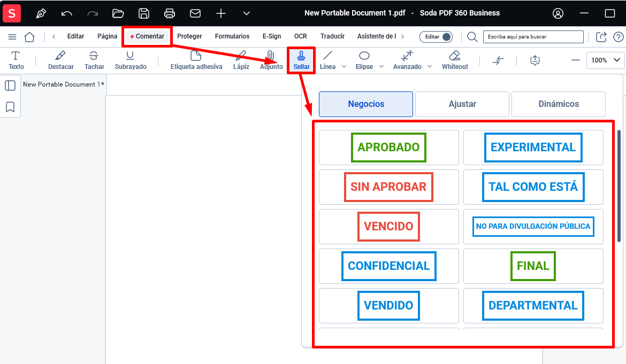Toggle the page thumbnails side panel
Viewport: 626px width, 364px height.
[x=10, y=86]
